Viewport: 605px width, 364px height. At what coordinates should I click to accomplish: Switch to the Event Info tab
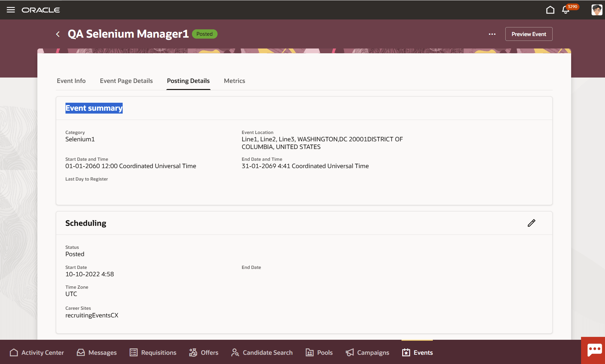click(71, 81)
